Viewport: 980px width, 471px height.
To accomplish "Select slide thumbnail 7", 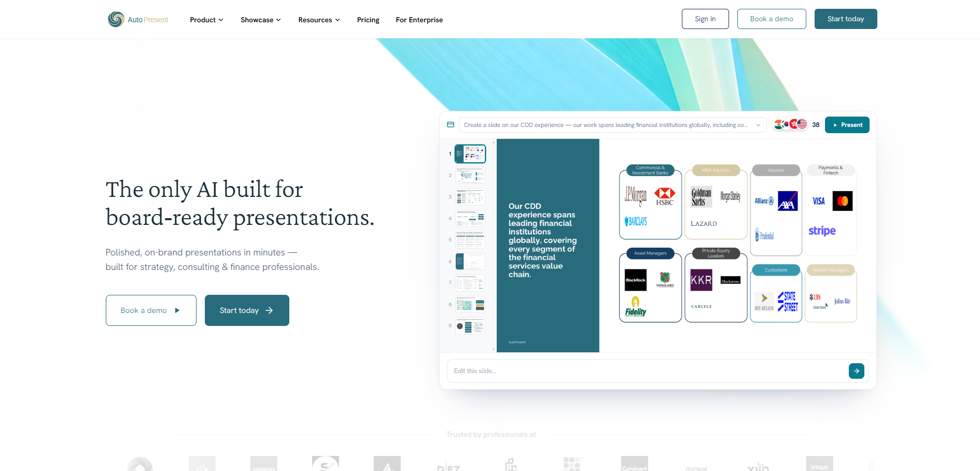I will (470, 283).
